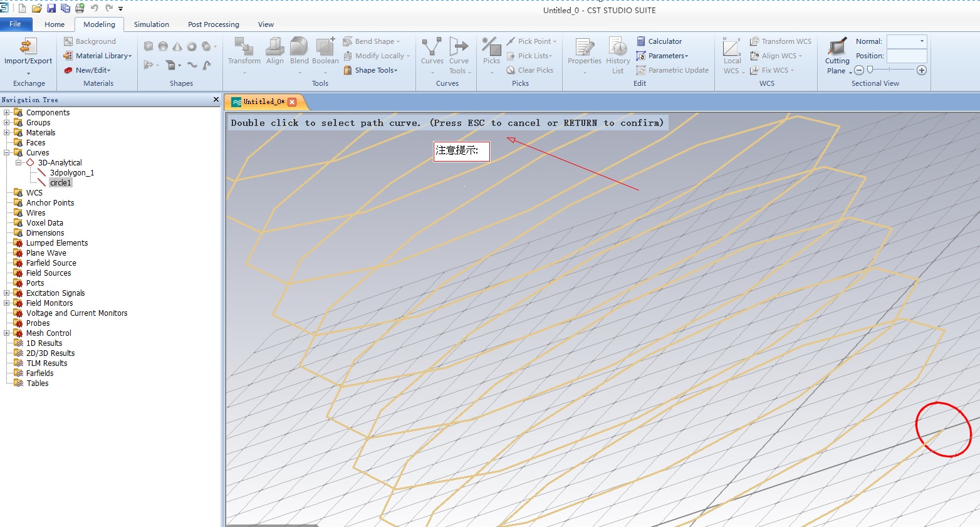Switch to the Simulation ribbon tab
The image size is (980, 527).
(151, 24)
